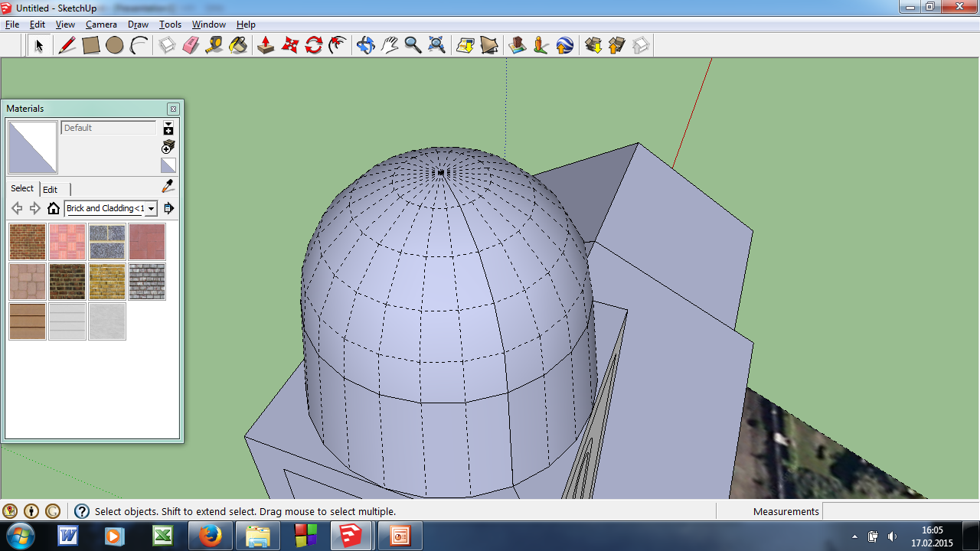This screenshot has width=980, height=551.
Task: Switch to the Edit tab in Materials
Action: (x=50, y=189)
